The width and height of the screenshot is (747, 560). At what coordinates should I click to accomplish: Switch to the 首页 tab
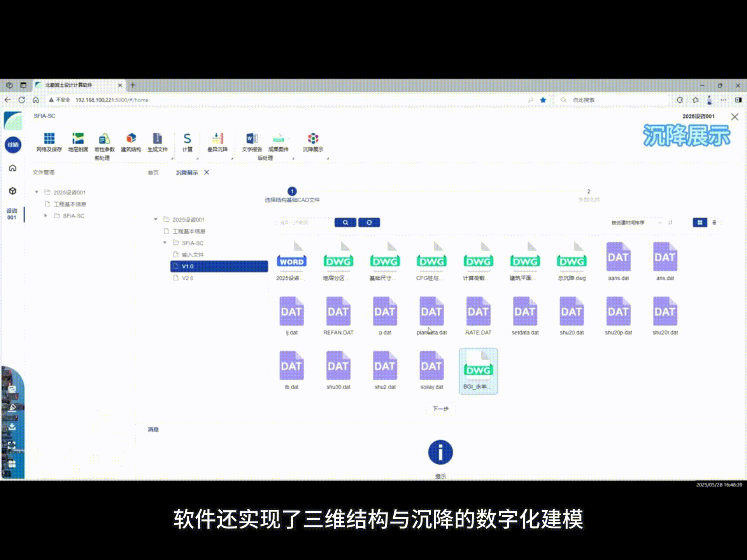pyautogui.click(x=153, y=172)
